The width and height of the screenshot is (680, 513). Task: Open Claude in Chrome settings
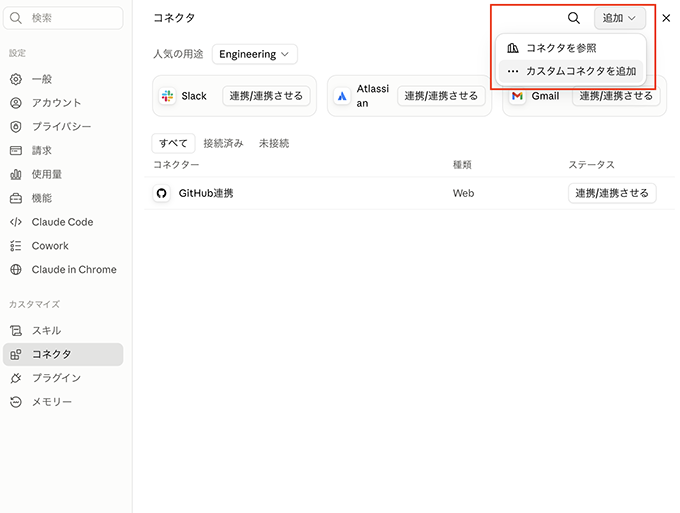tap(63, 270)
